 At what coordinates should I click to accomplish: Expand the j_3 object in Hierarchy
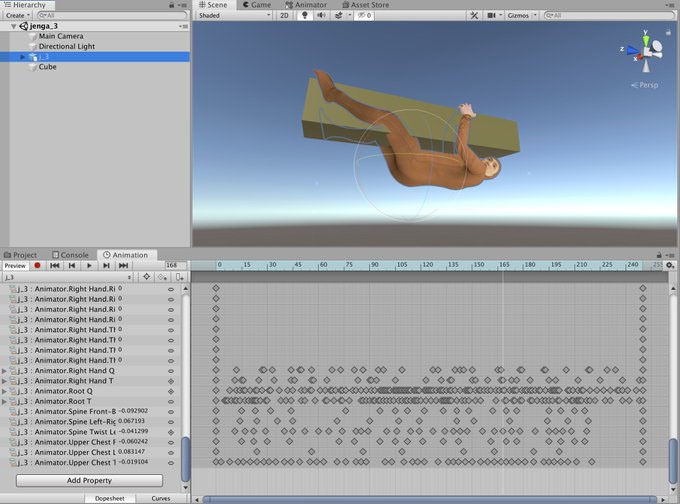coord(24,57)
